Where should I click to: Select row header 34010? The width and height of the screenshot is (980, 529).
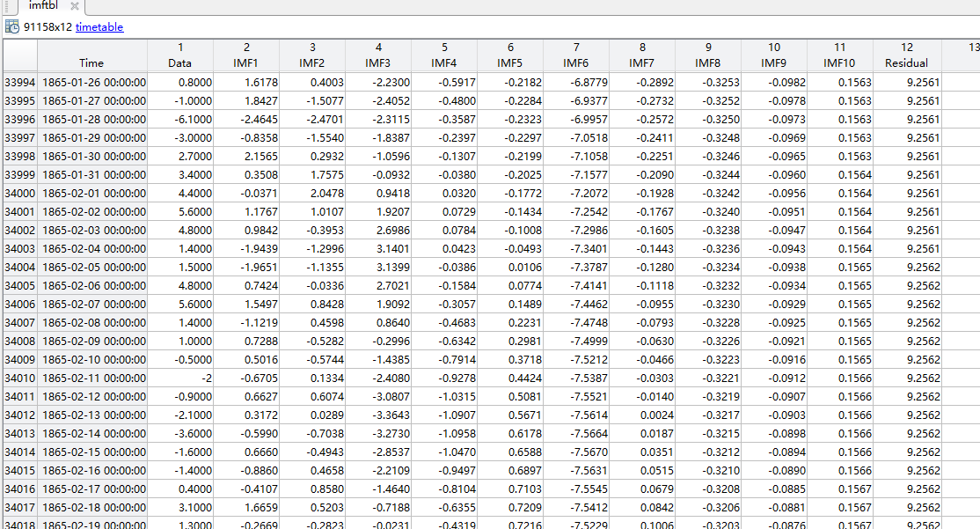tap(19, 378)
